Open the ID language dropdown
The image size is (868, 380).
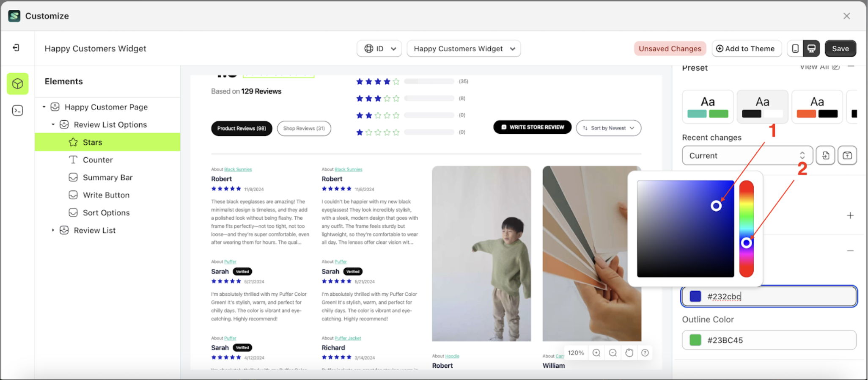(x=379, y=49)
